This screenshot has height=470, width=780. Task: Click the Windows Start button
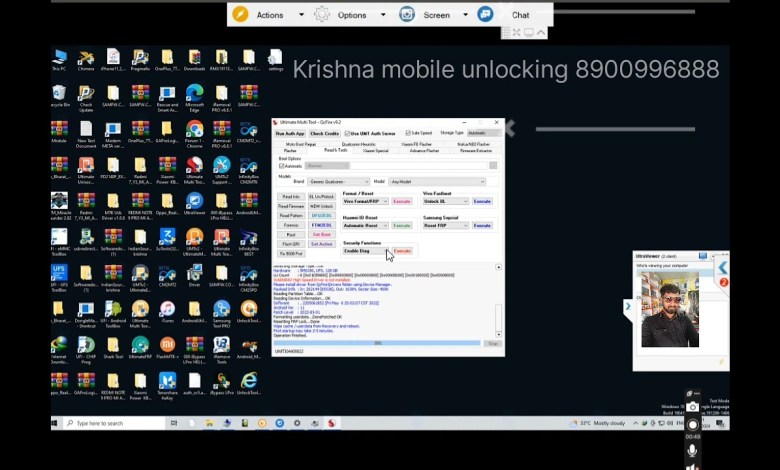click(54, 423)
